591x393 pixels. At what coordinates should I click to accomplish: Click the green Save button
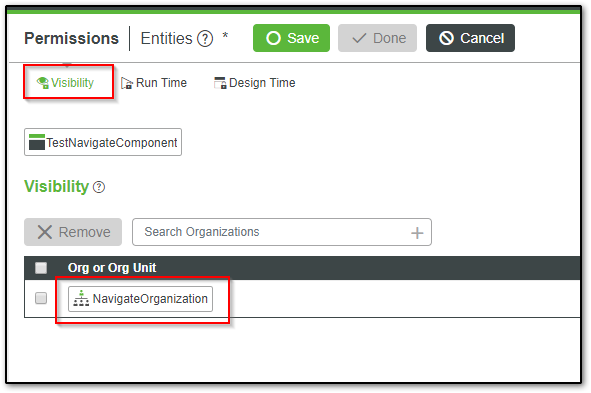coord(291,38)
